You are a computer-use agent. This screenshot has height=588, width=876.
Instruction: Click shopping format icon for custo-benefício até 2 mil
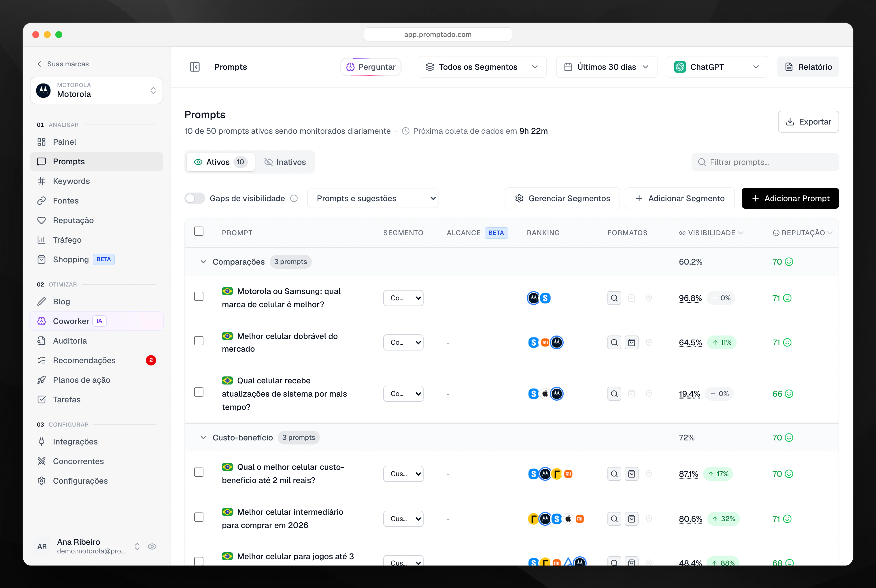632,474
